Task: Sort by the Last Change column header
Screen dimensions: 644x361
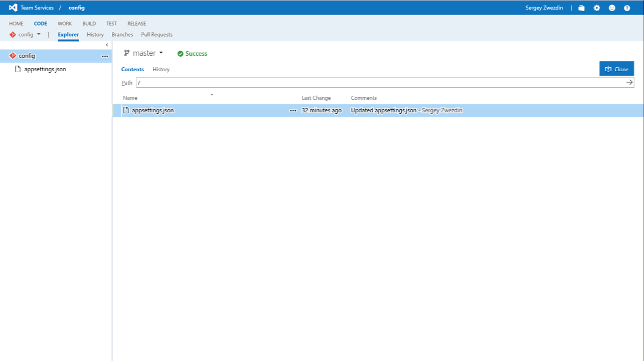Action: pos(316,98)
